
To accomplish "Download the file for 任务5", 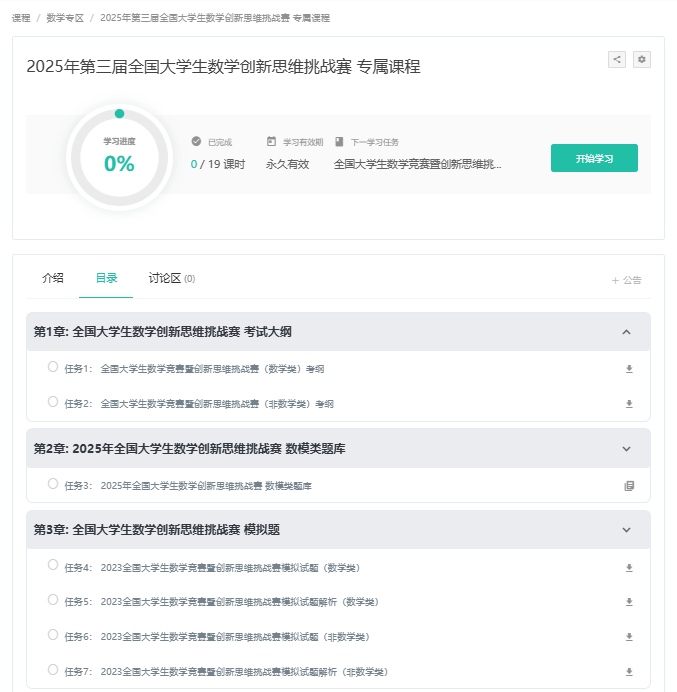I will coord(629,602).
